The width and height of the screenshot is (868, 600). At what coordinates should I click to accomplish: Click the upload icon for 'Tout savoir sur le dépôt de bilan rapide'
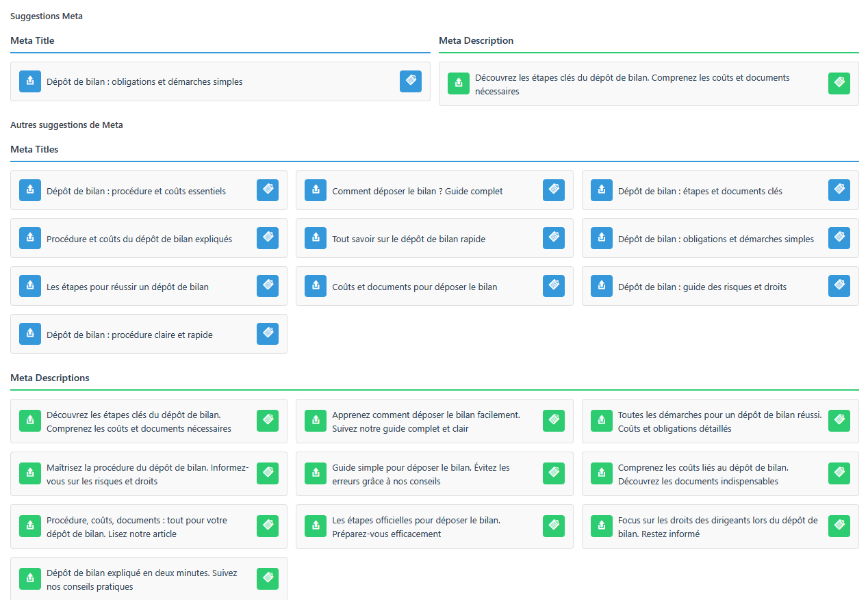[x=316, y=237]
